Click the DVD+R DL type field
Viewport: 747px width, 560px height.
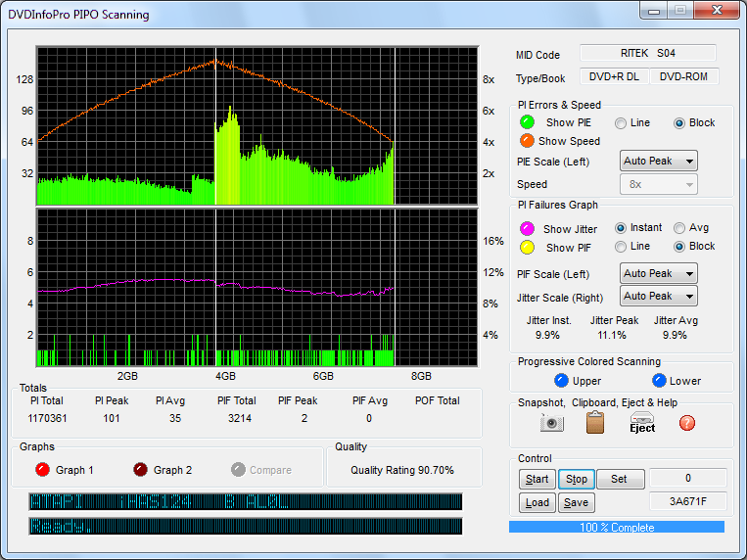[614, 76]
